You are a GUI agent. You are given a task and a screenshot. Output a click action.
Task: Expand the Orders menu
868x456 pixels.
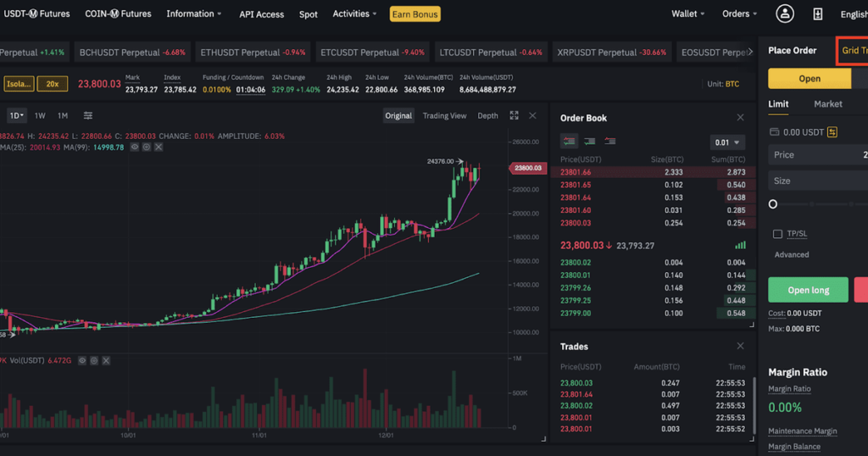coord(739,14)
